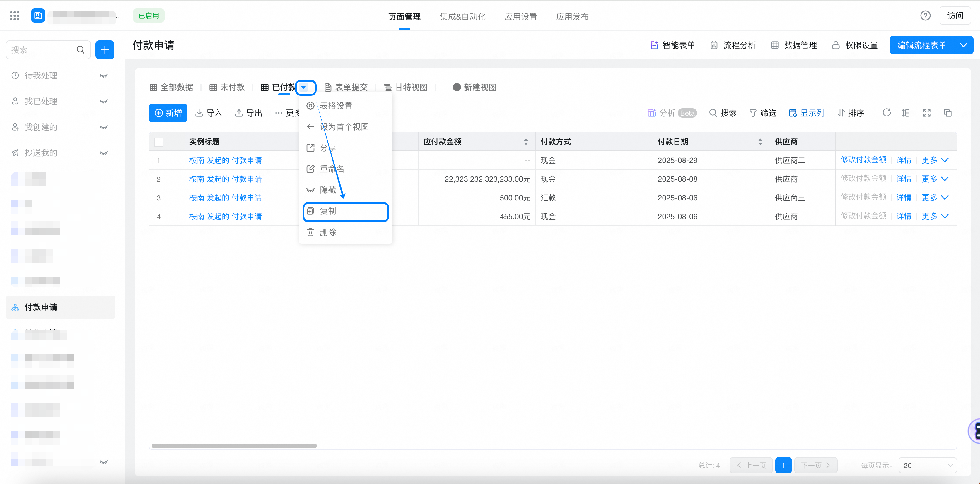Toggle visibility eye for 抄送我的

click(103, 153)
